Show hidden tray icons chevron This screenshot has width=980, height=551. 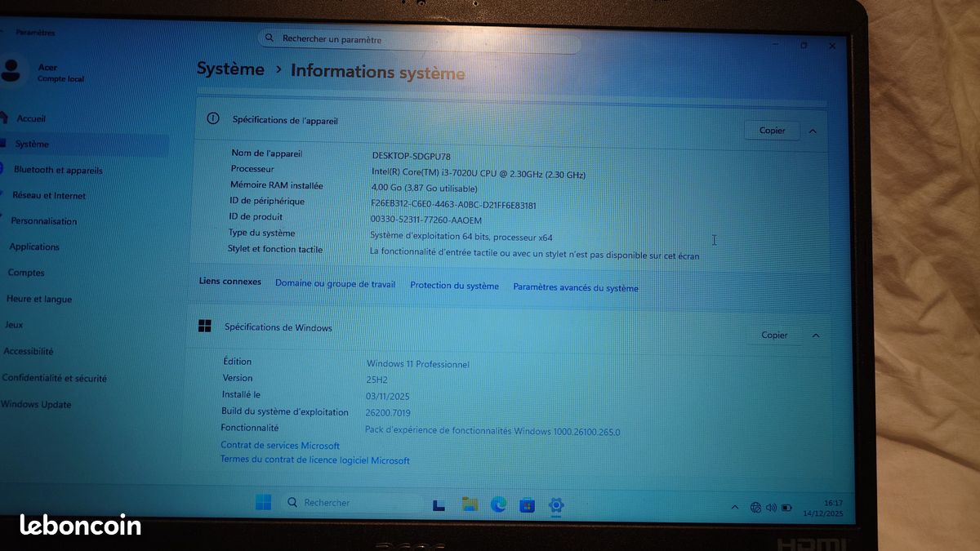[x=734, y=507]
